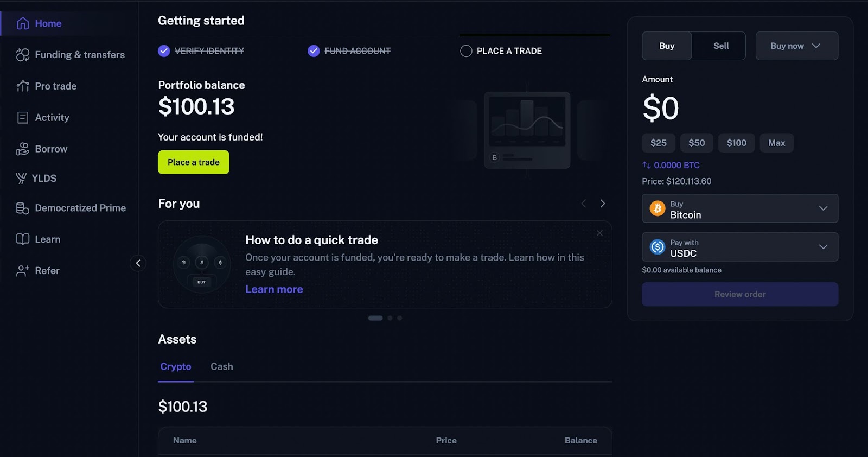Select the $100 preset amount
The width and height of the screenshot is (868, 457).
pos(736,143)
